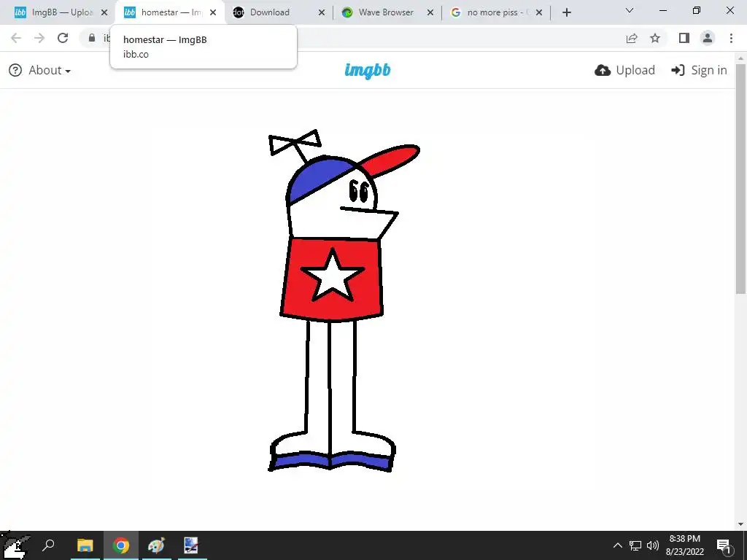
Task: Close the Wave Browser tab
Action: coord(430,12)
